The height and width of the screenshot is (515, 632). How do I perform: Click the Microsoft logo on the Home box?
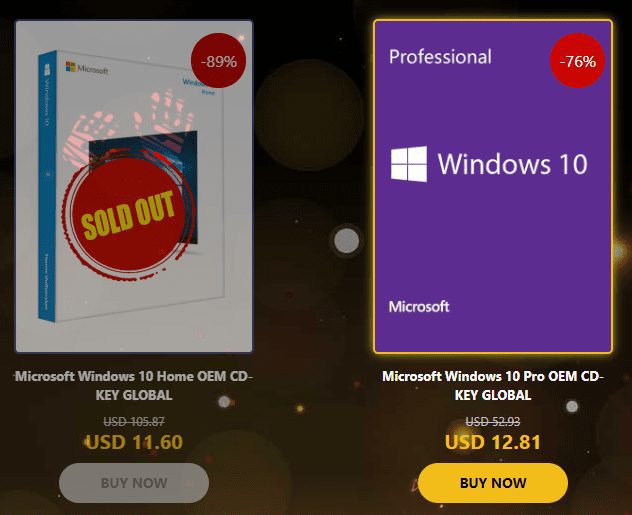87,68
